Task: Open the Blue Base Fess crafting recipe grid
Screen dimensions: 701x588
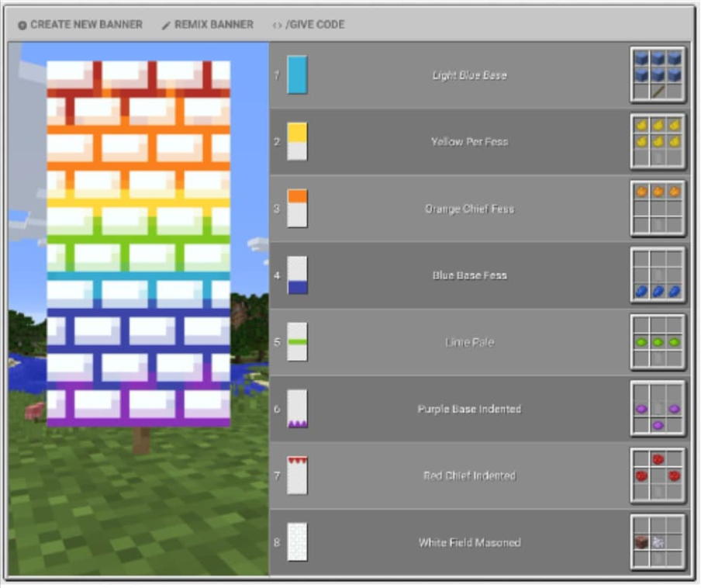Action: [658, 275]
